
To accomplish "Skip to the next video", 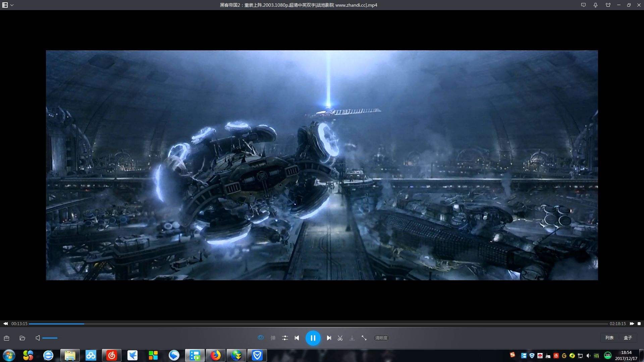I will click(x=329, y=338).
